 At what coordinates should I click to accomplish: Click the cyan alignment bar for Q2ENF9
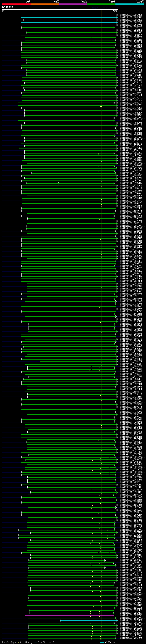pos(89,620)
